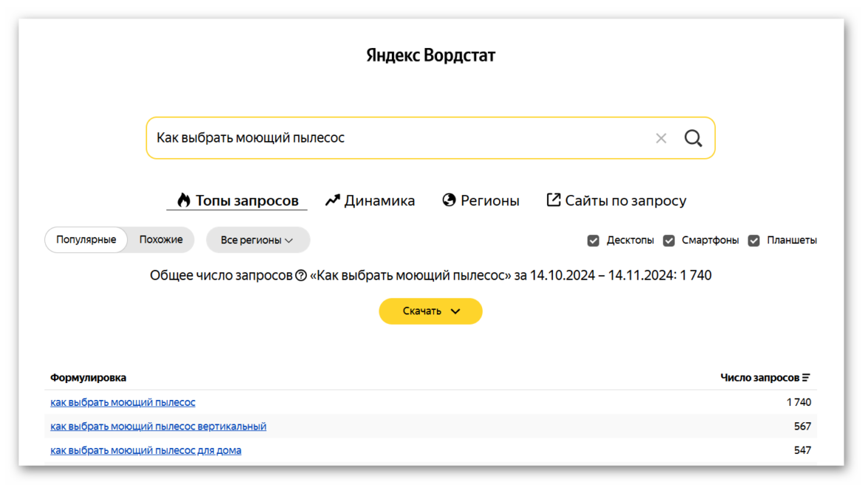Image resolution: width=868 pixels, height=499 pixels.
Task: Click the globe icon of Регионы
Action: coord(449,201)
